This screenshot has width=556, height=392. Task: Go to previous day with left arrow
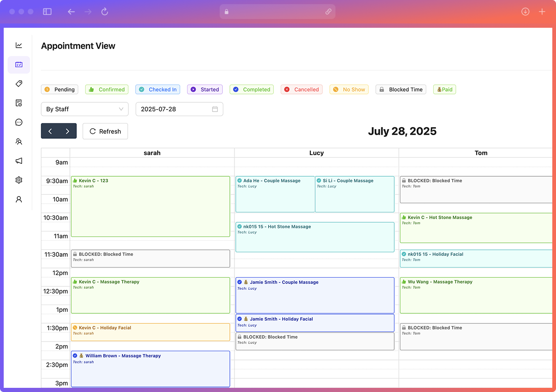pyautogui.click(x=50, y=131)
